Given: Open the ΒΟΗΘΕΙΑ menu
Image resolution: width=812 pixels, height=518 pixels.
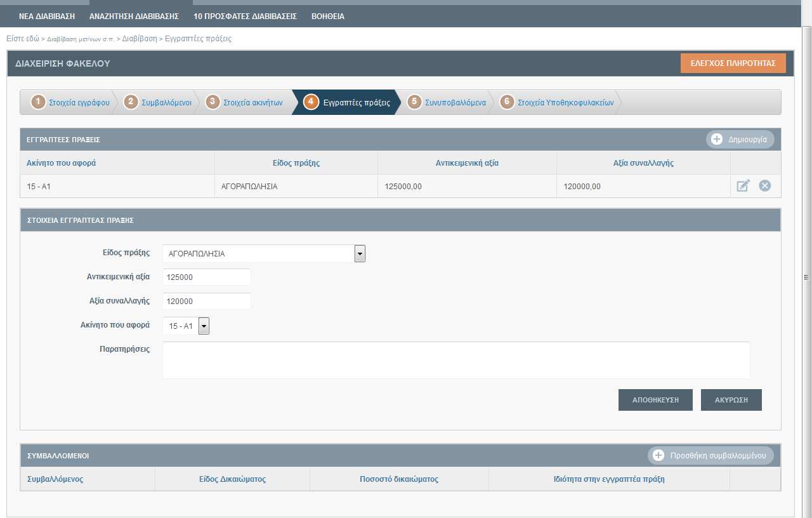Looking at the screenshot, I should click(328, 17).
